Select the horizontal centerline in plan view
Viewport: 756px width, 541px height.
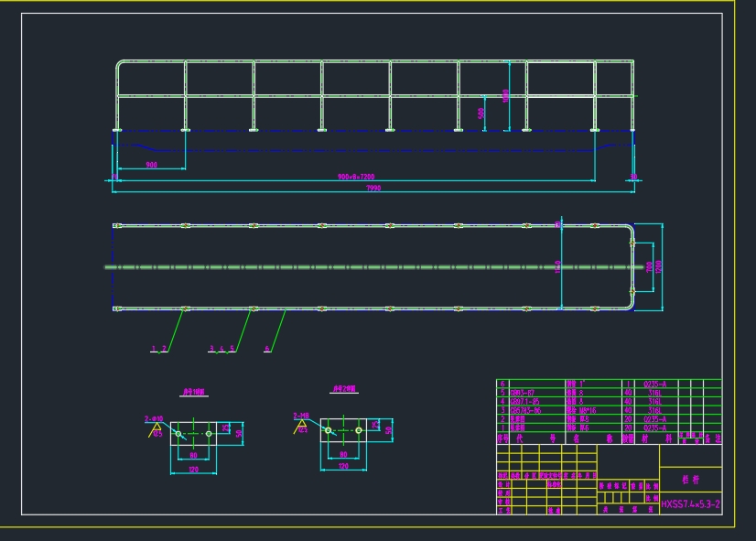tap(373, 266)
